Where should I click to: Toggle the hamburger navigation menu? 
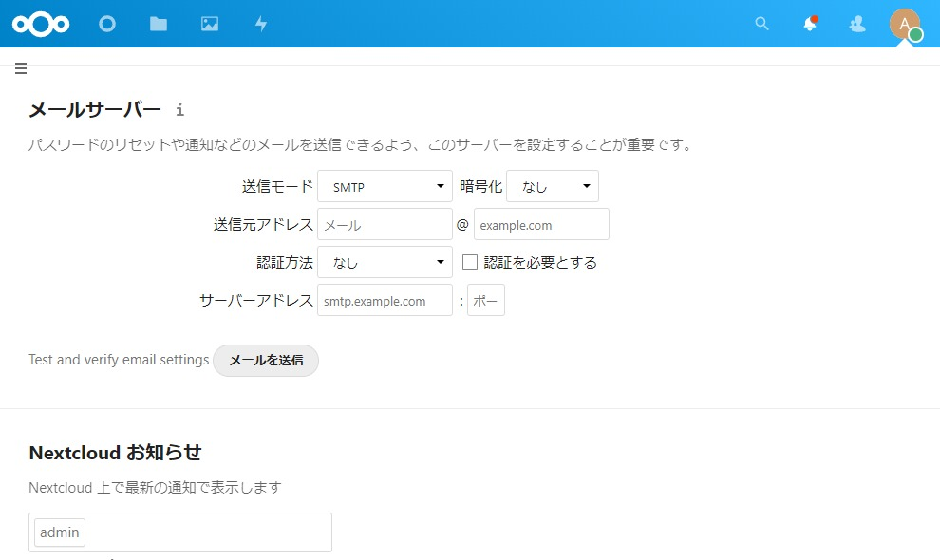(x=21, y=68)
